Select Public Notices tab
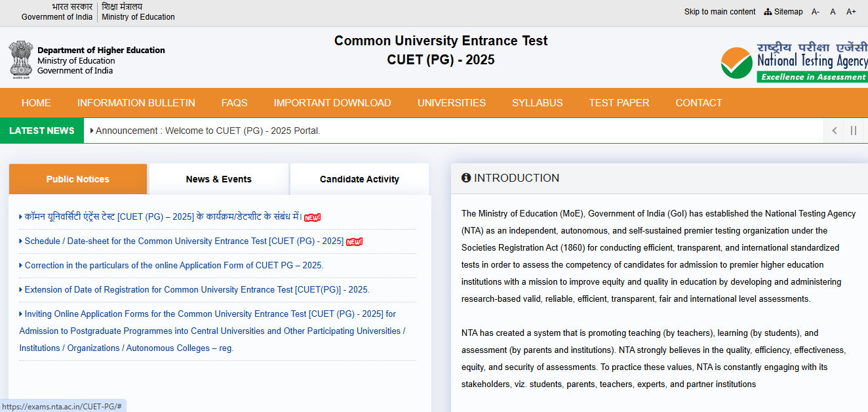Screen dimensions: 868x412 tap(77, 178)
